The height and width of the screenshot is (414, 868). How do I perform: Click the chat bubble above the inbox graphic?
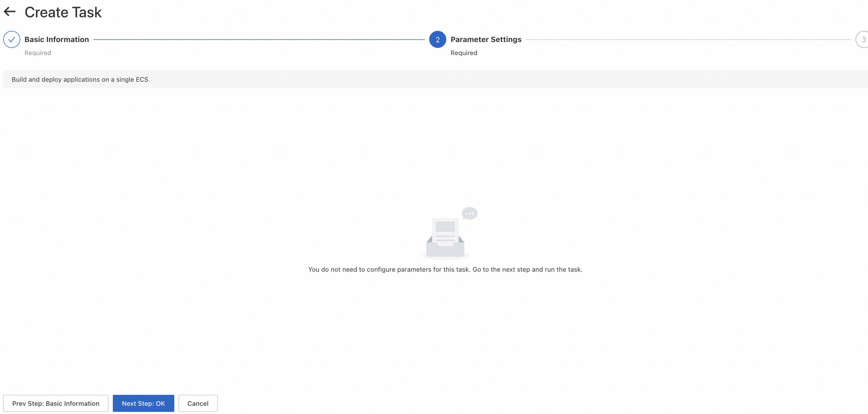click(470, 213)
